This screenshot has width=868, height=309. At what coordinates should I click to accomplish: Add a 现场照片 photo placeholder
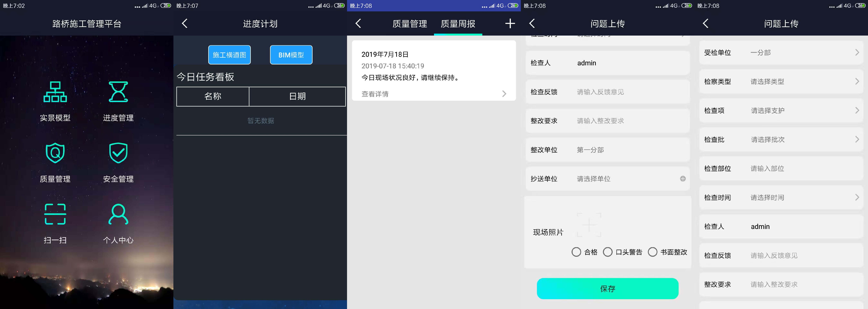589,225
